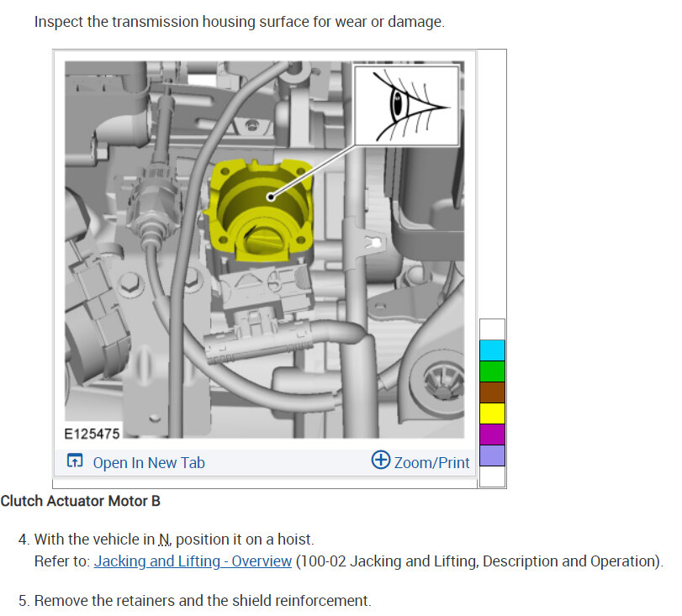682x616 pixels.
Task: Select the magenta color swatch
Action: click(x=492, y=434)
